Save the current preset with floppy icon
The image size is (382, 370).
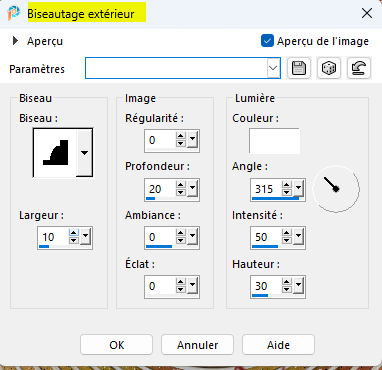tap(299, 68)
